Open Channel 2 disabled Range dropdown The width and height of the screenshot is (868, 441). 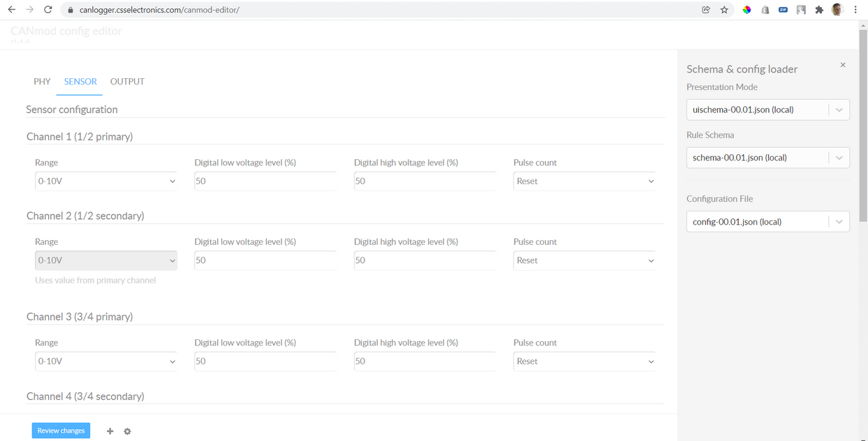click(106, 260)
